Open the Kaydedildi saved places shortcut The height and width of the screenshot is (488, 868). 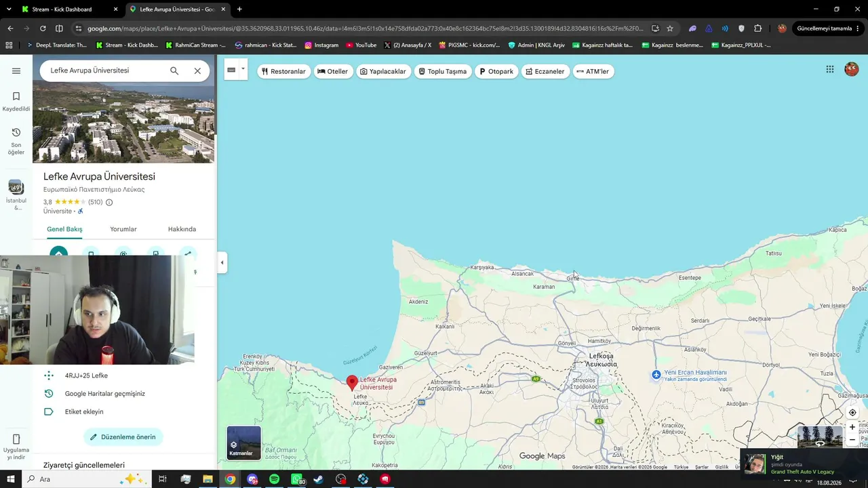(16, 101)
